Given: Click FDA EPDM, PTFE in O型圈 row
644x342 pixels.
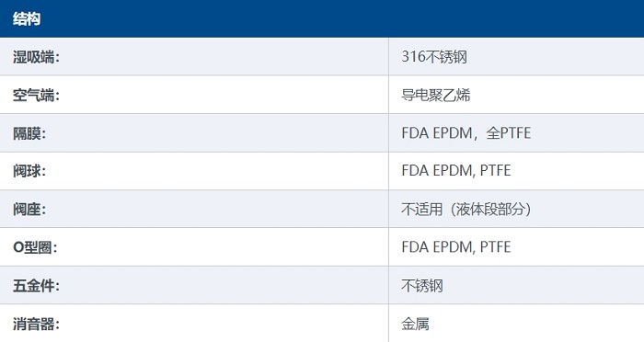Looking at the screenshot, I should tap(456, 247).
